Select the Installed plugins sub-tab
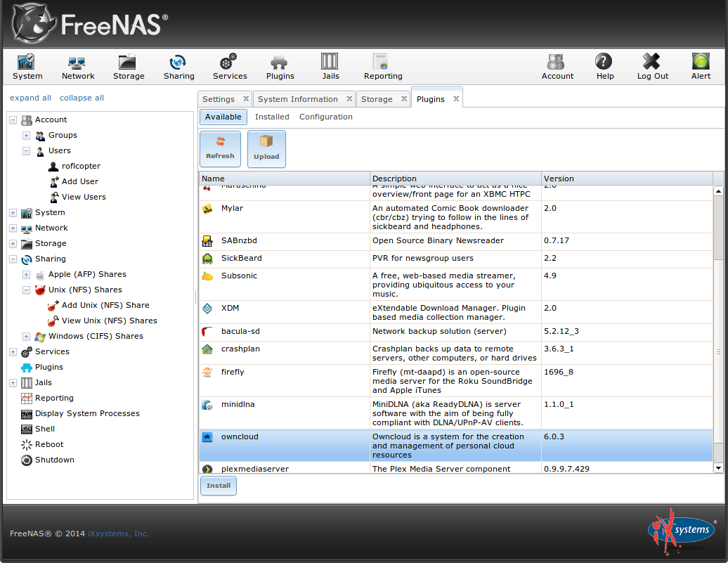 point(272,117)
